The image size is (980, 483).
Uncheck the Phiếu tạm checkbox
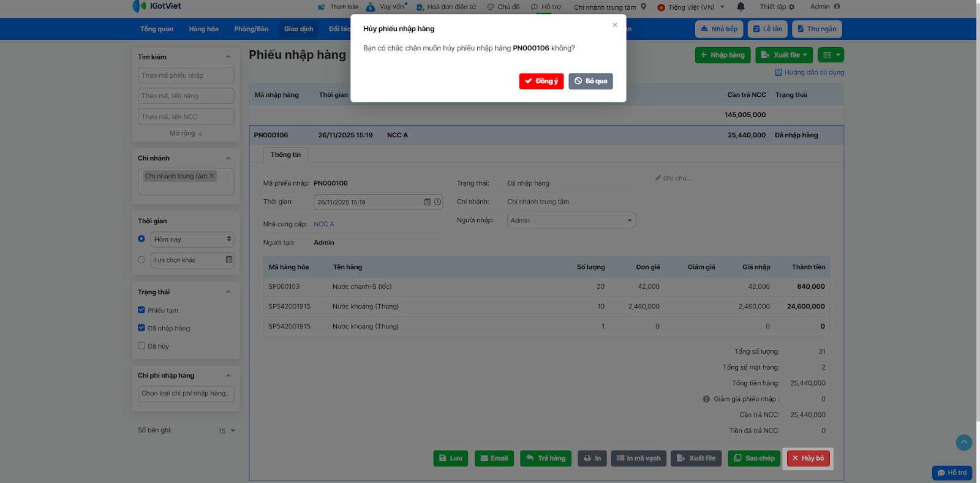[x=141, y=310]
